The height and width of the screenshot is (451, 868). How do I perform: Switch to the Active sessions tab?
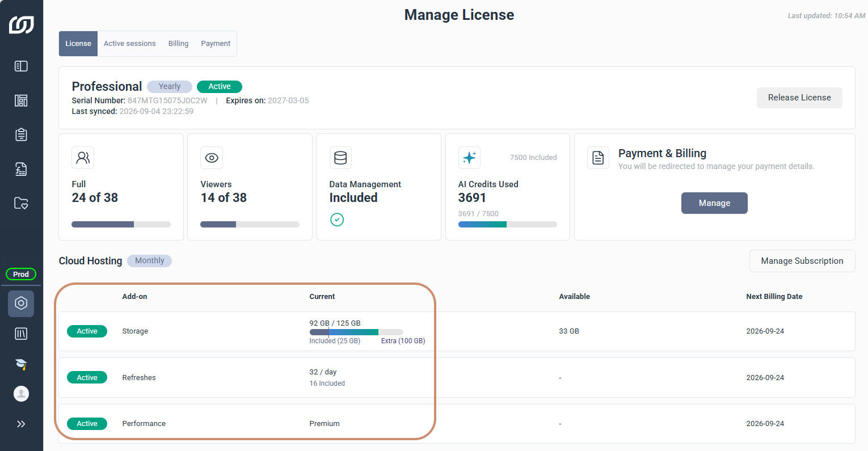pos(129,44)
